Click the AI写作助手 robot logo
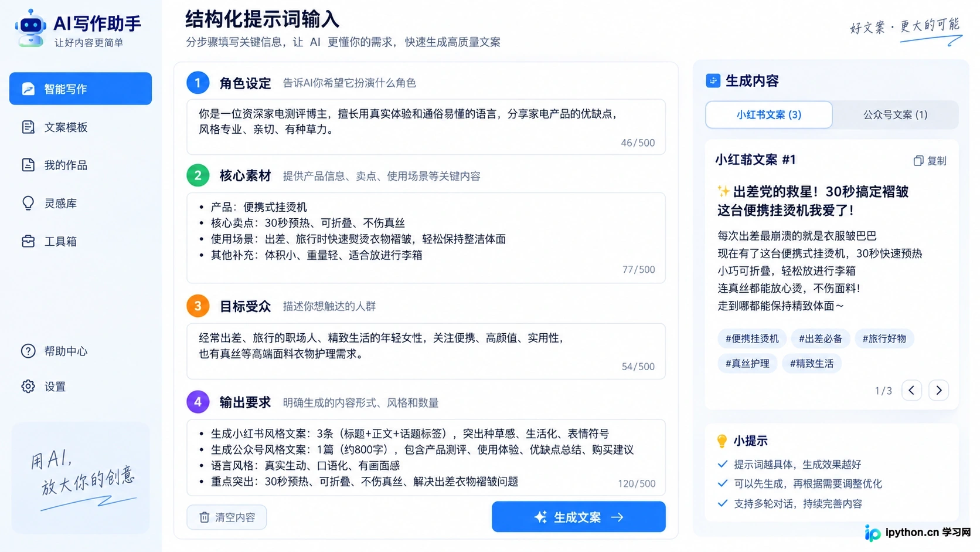The width and height of the screenshot is (980, 552). click(30, 28)
